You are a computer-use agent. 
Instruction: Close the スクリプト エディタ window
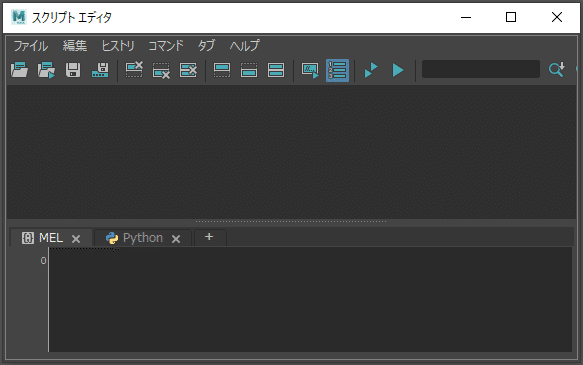coord(557,17)
